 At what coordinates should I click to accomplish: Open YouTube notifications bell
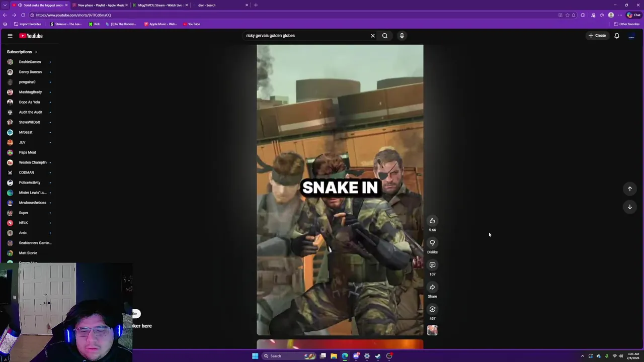617,36
